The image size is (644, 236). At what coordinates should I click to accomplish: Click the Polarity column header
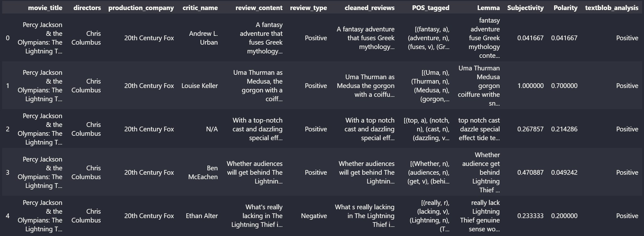coord(565,8)
